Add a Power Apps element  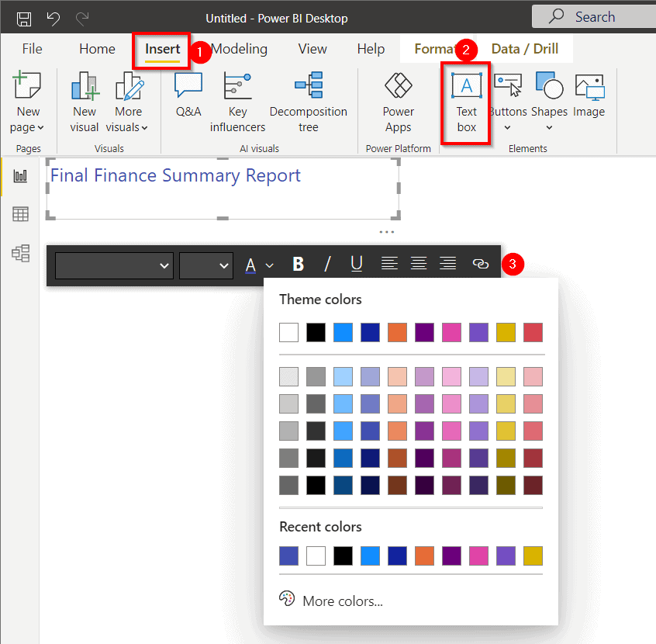[398, 101]
